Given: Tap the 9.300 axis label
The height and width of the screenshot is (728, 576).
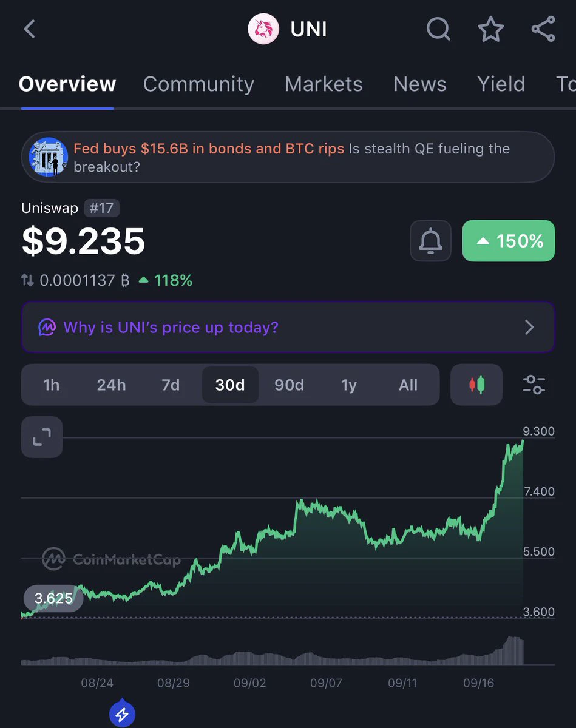Looking at the screenshot, I should click(539, 431).
